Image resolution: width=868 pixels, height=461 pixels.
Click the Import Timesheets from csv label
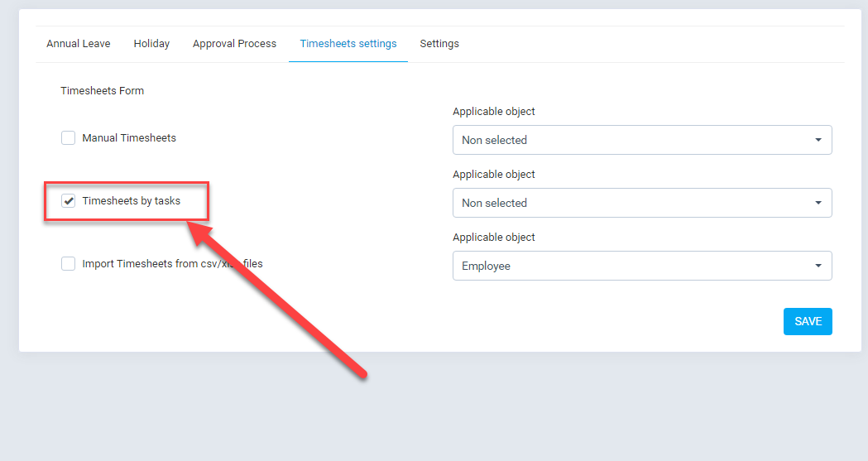(x=172, y=263)
